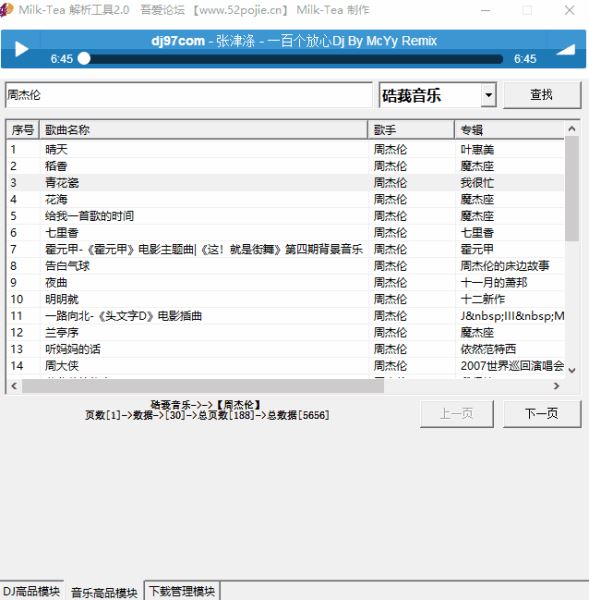Select the song 一路向北 电影插曲

coord(123,316)
